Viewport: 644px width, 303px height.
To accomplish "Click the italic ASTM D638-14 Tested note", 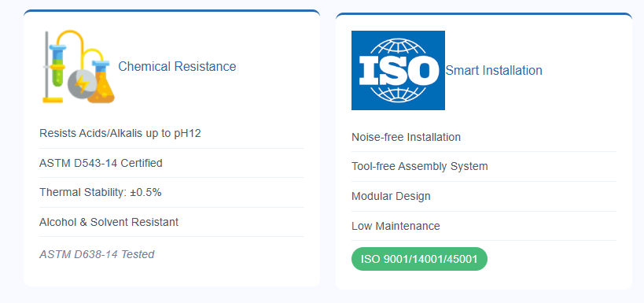I will [97, 254].
